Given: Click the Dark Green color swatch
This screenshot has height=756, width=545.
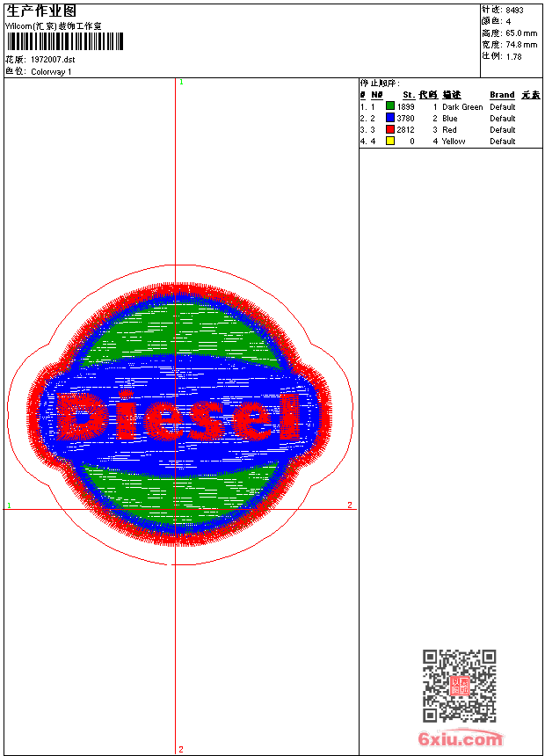Looking at the screenshot, I should tap(390, 106).
